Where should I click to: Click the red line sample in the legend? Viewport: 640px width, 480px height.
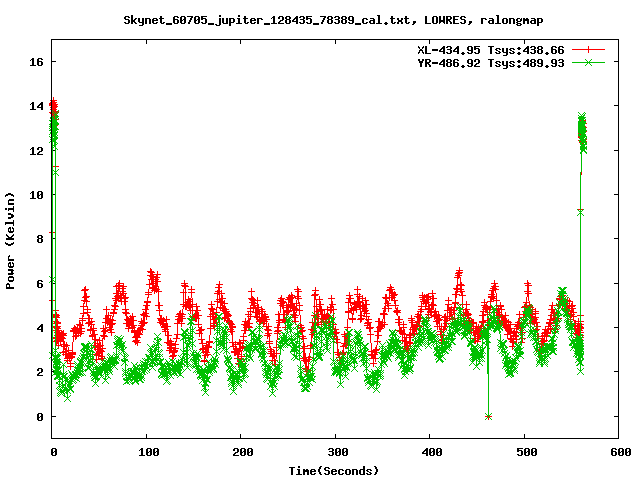point(588,50)
